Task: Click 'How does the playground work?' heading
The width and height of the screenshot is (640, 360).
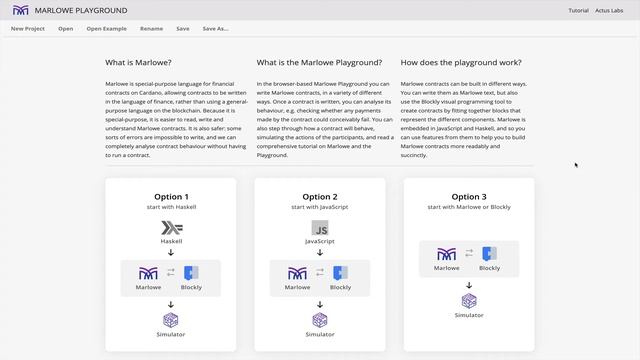Action: (x=461, y=62)
